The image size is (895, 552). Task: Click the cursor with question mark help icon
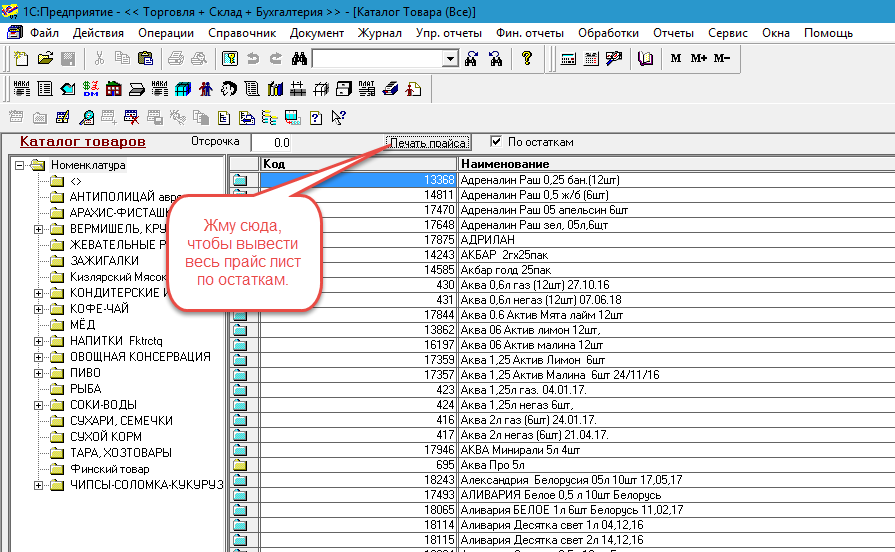338,118
